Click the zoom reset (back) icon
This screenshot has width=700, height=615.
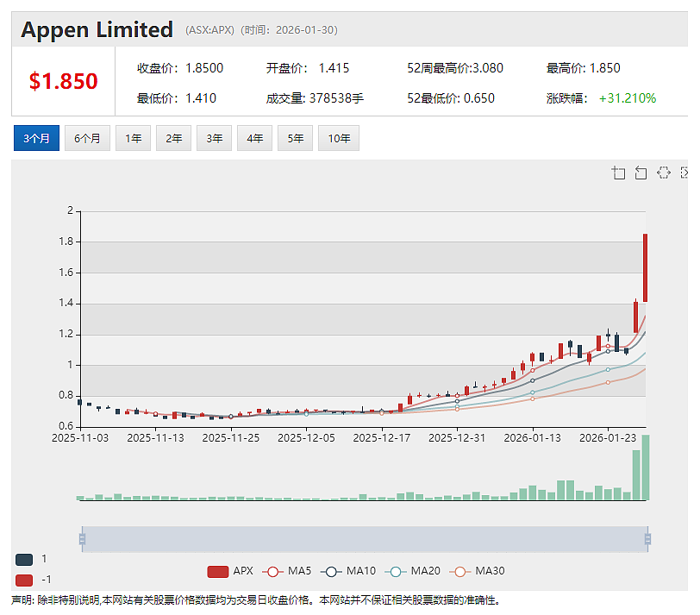click(x=641, y=173)
